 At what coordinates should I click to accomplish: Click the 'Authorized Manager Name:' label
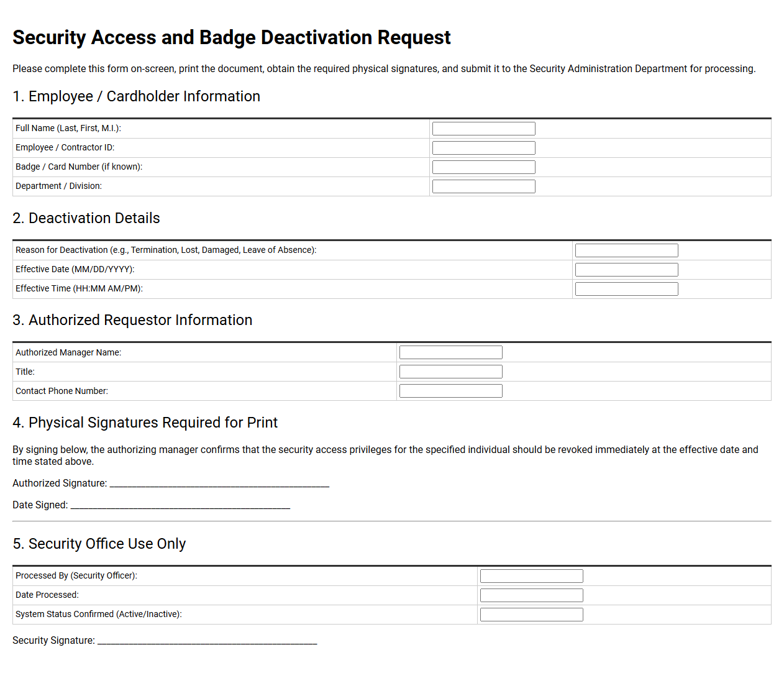click(68, 352)
